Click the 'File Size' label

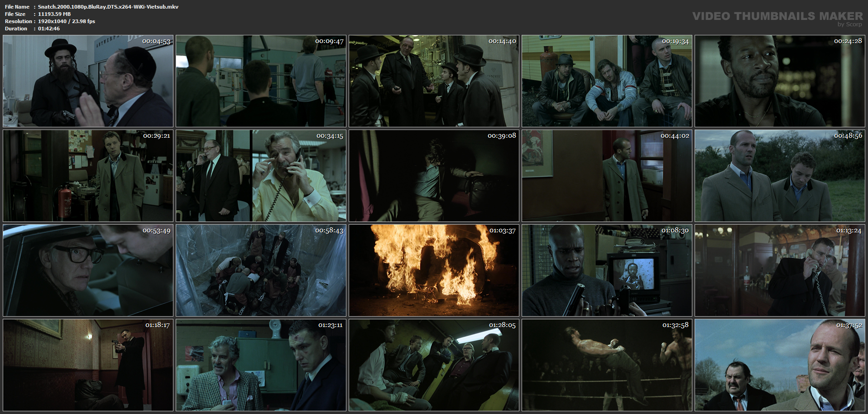click(x=15, y=14)
